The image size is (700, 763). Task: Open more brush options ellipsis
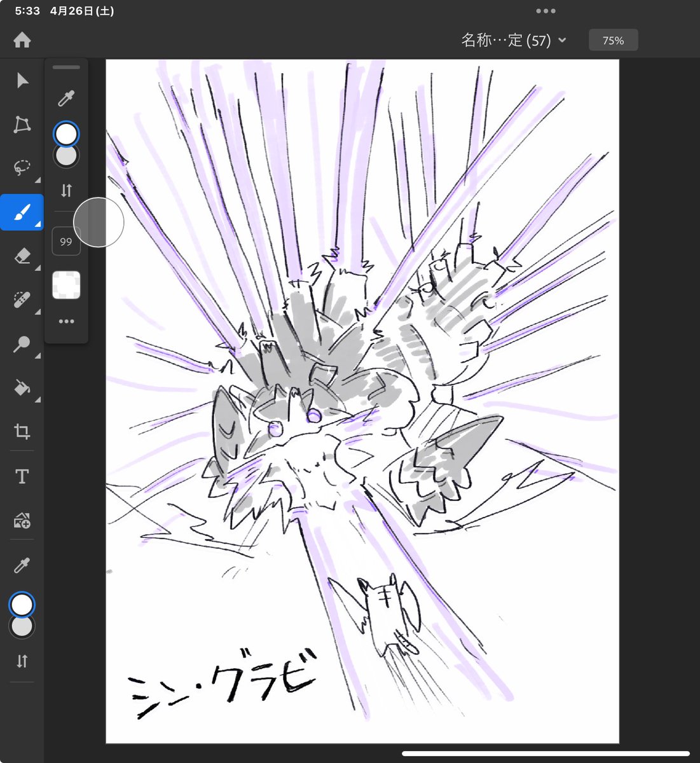click(66, 322)
